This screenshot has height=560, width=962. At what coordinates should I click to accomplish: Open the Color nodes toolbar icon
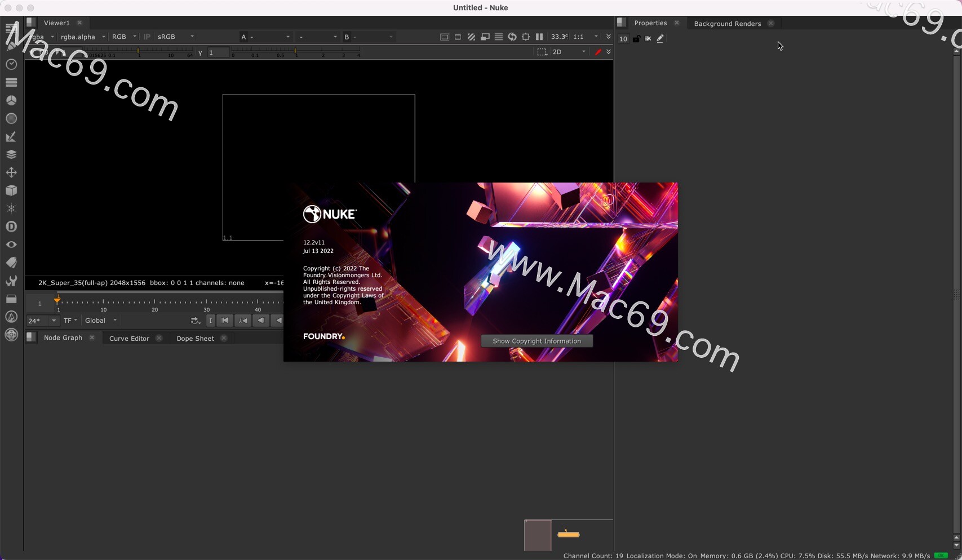11,100
